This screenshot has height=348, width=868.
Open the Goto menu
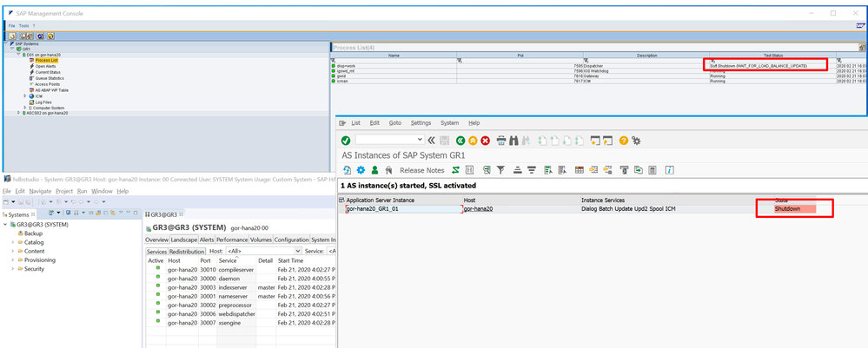coord(395,123)
